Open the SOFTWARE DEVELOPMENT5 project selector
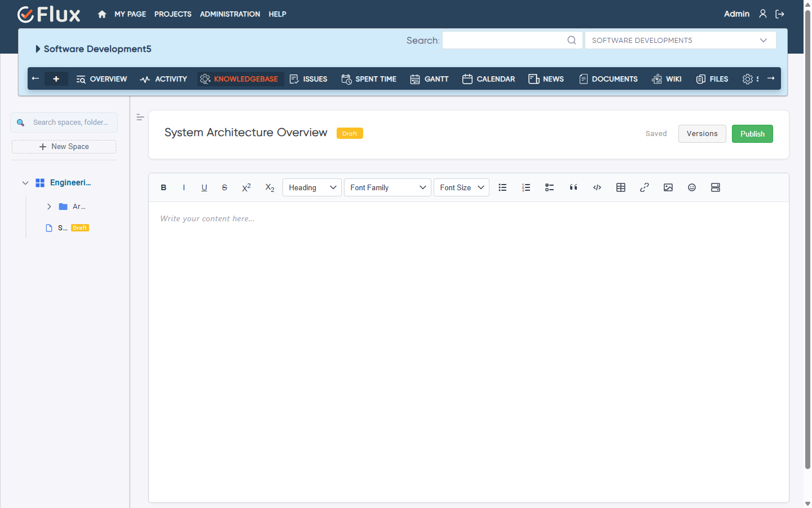812x508 pixels. (681, 40)
